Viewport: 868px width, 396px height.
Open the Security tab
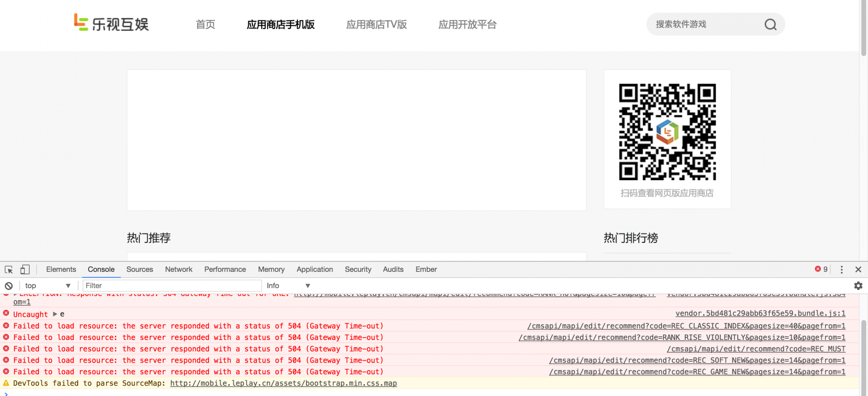point(358,269)
